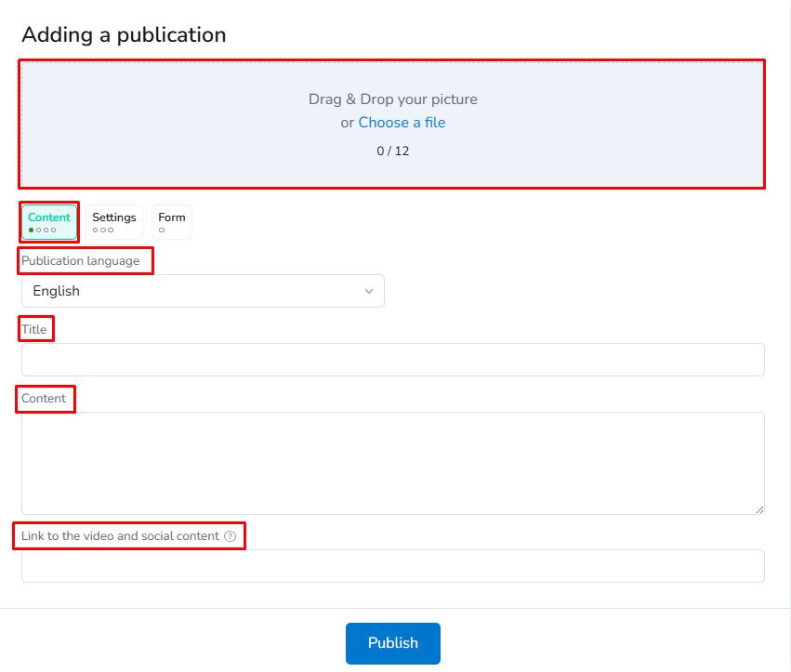Click inside the Content text area
Image resolution: width=791 pixels, height=672 pixels.
coord(392,463)
